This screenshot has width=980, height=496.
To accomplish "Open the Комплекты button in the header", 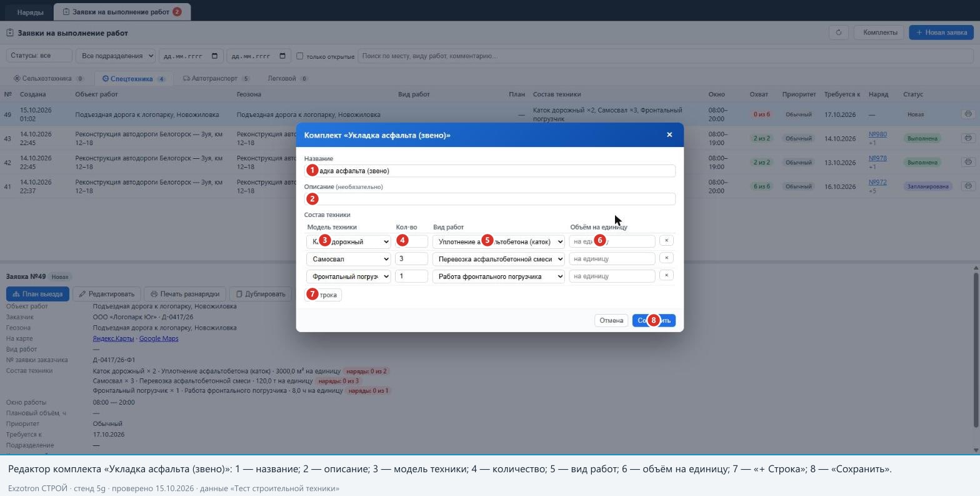I will (880, 33).
